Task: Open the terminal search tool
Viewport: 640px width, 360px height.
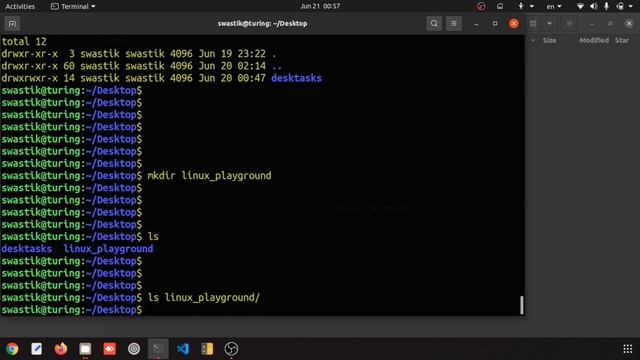Action: pos(434,24)
